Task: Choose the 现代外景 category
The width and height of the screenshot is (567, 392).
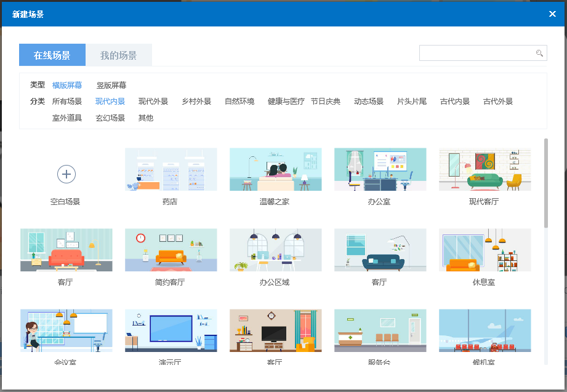Action: tap(153, 102)
